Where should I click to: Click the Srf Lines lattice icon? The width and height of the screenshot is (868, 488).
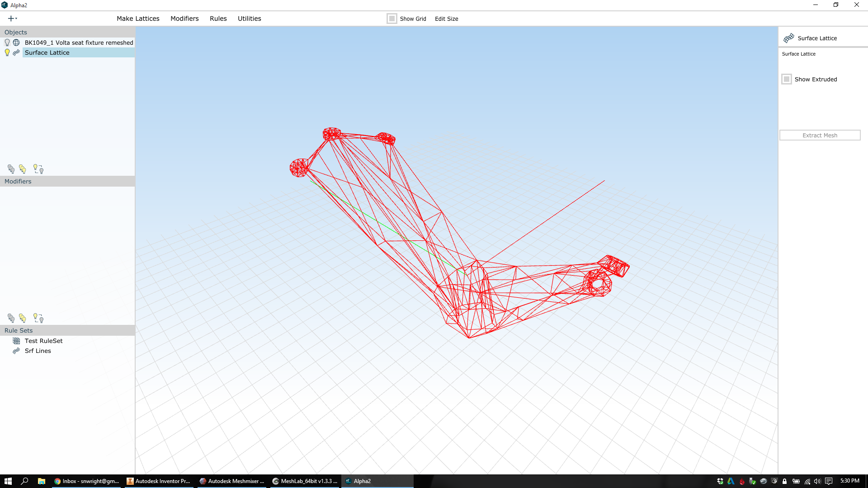[x=16, y=351]
